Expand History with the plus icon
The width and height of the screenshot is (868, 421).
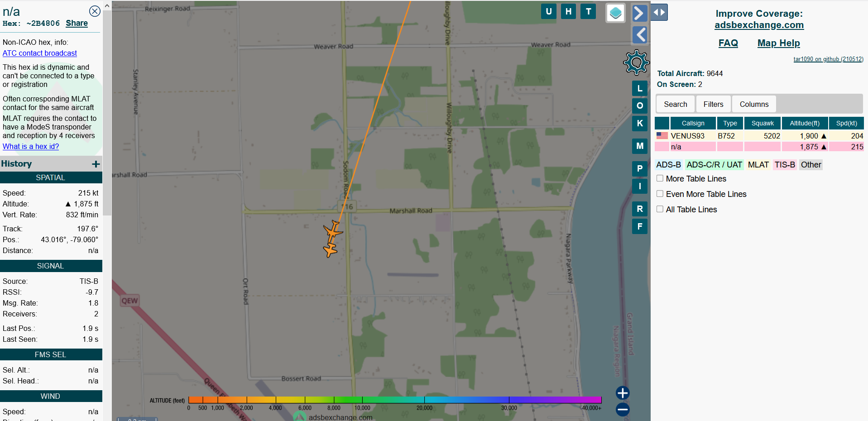click(x=96, y=164)
